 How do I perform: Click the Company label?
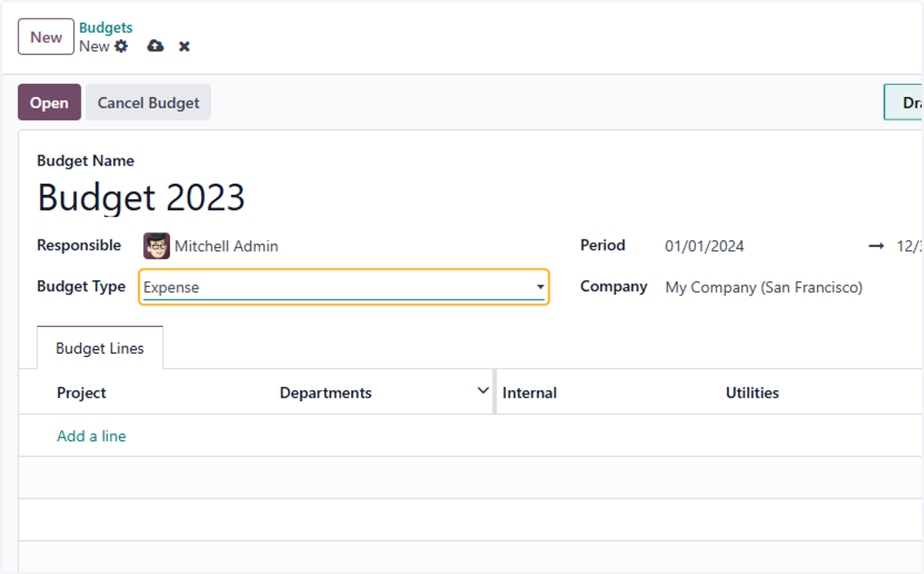pyautogui.click(x=614, y=286)
